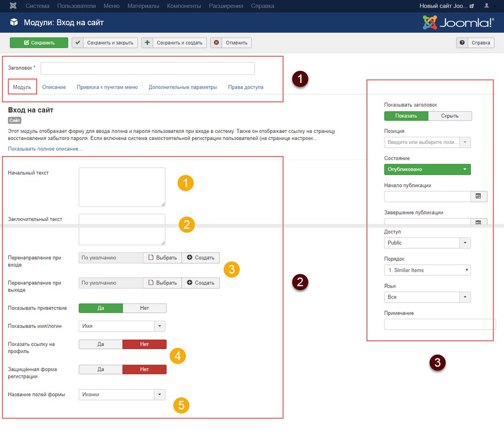Click the Сайт badge label
This screenshot has height=434, width=504.
(15, 120)
